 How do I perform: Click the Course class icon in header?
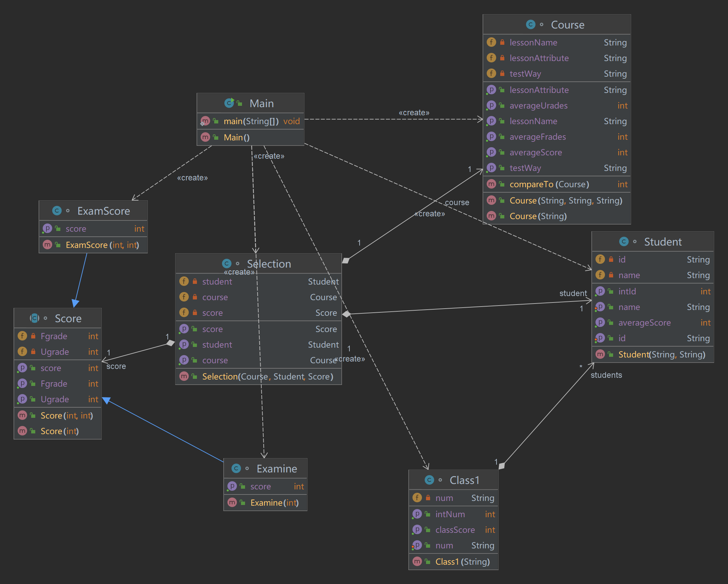point(530,24)
